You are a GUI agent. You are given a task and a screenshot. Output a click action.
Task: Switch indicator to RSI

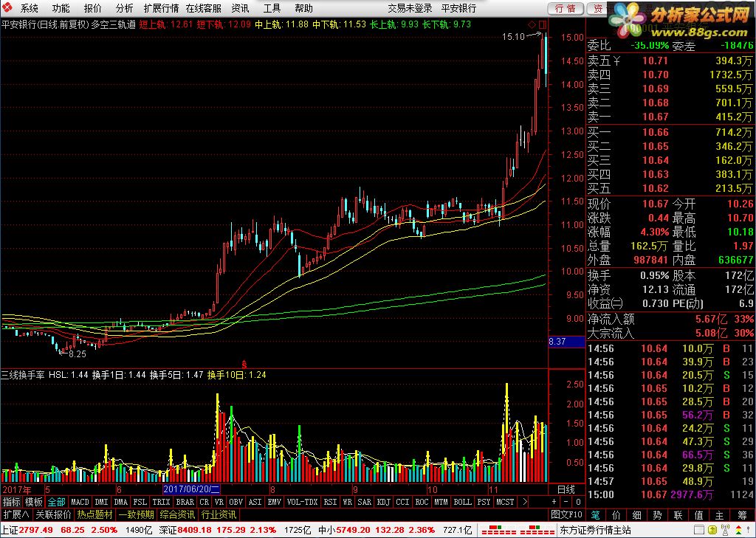click(x=330, y=502)
